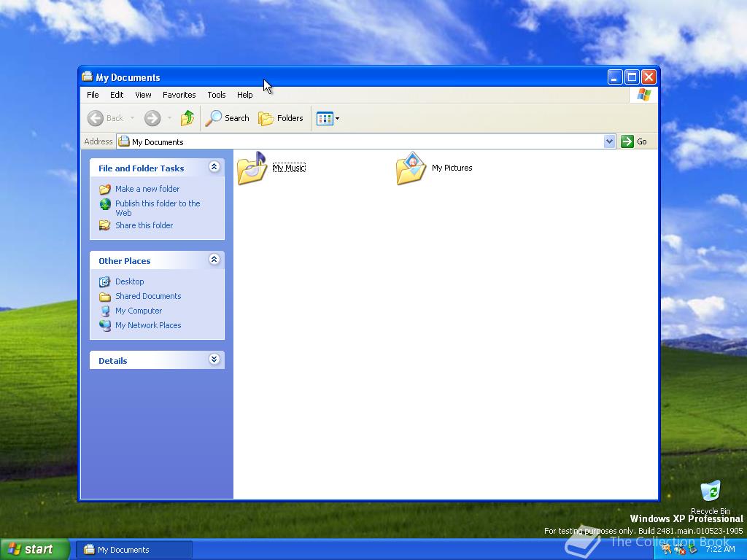
Task: Open the Help menu
Action: (x=245, y=95)
